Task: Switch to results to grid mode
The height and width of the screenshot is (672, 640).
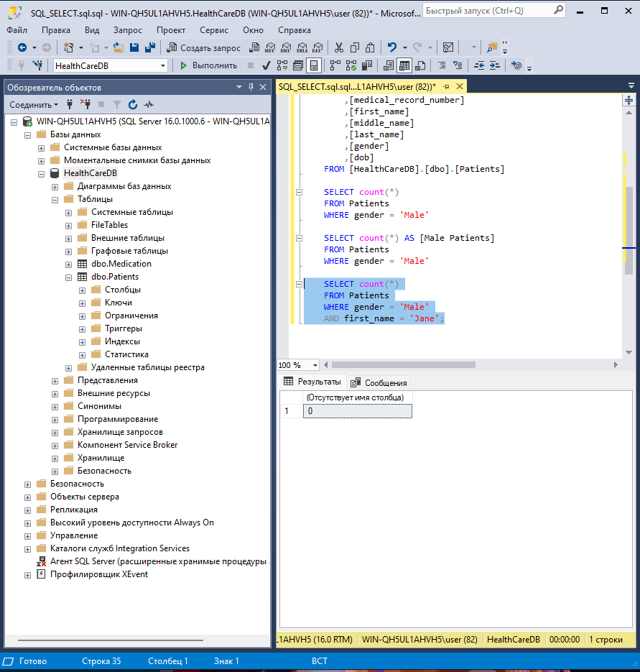Action: coord(404,65)
